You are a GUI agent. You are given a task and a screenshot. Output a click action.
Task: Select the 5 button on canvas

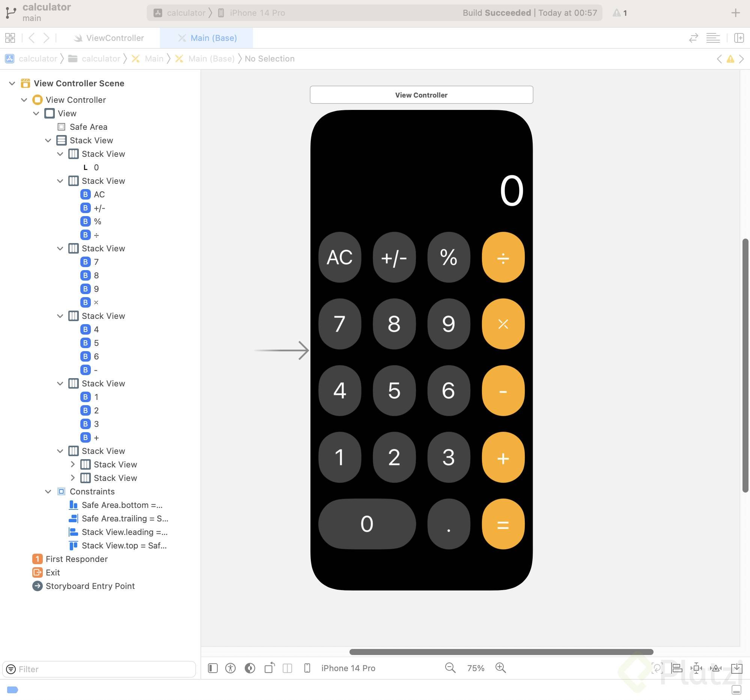[394, 391]
